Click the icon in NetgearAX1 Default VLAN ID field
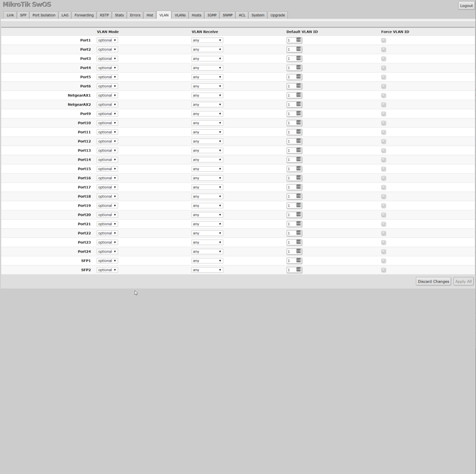 (298, 95)
